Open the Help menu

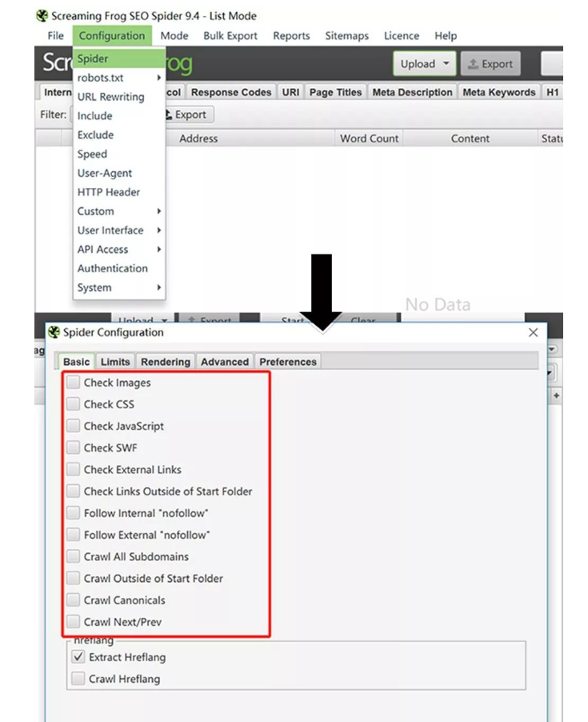446,36
